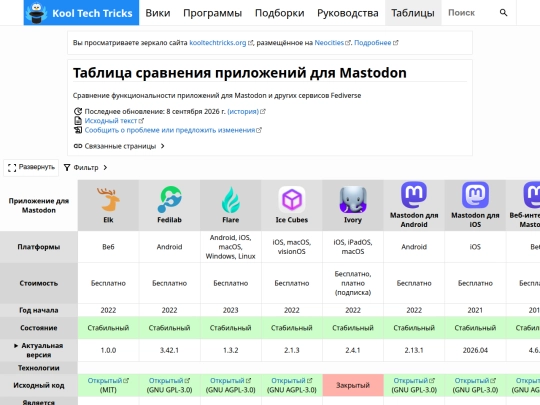This screenshot has height=405, width=540.
Task: Open the Руководства menu
Action: coord(347,13)
